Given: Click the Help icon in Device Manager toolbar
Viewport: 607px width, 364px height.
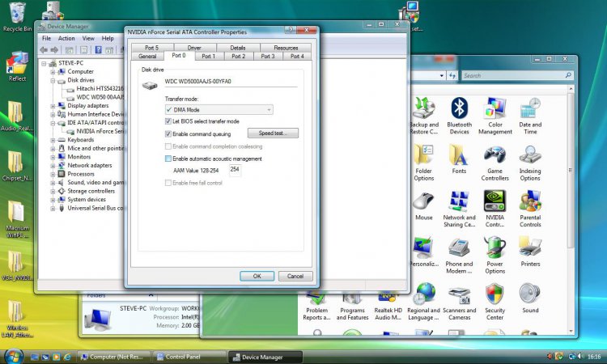Looking at the screenshot, I should click(x=98, y=50).
